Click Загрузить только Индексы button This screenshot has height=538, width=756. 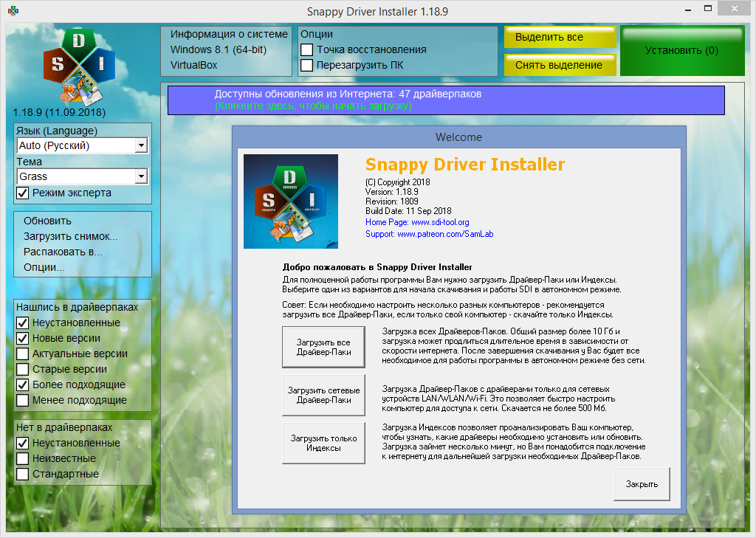coord(323,443)
